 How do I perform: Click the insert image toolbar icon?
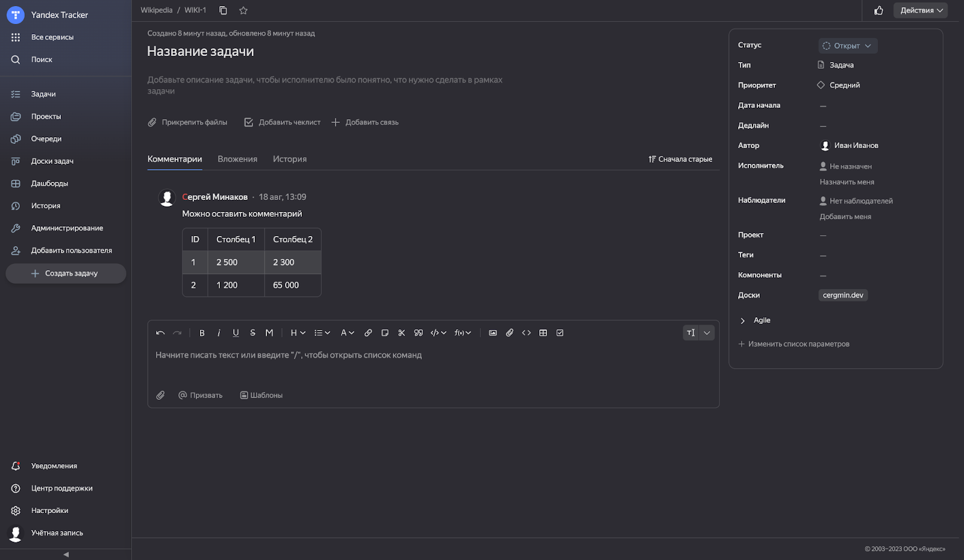493,333
